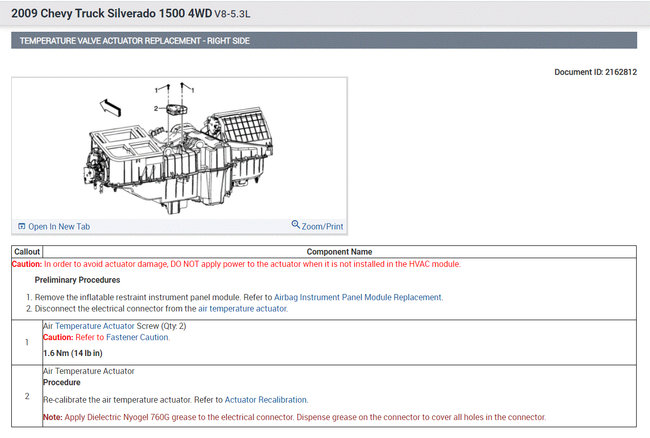Viewport: 650px width, 438px height.
Task: Click the Temperature Valve Actuator Replacement heading
Action: coord(135,41)
